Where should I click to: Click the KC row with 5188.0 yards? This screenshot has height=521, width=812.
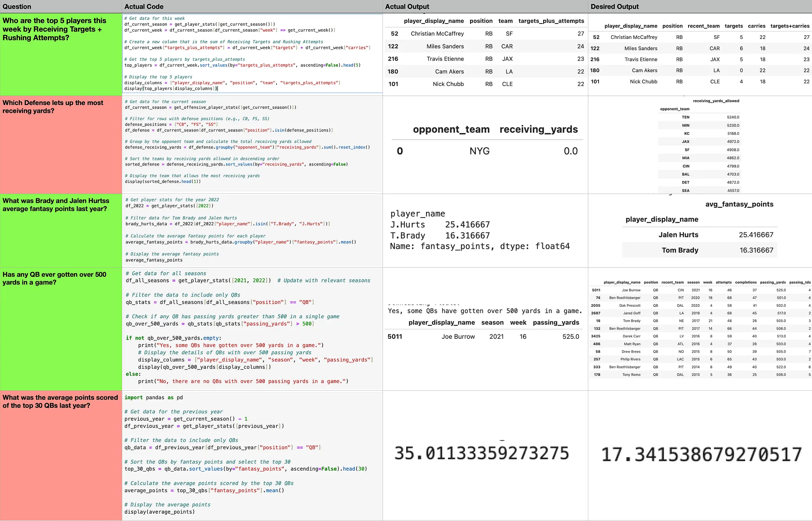click(699, 133)
